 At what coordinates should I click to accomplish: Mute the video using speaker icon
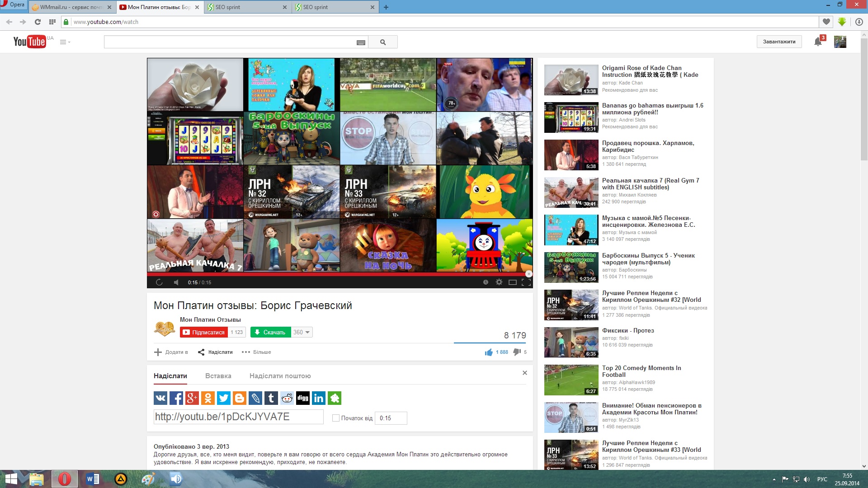176,282
